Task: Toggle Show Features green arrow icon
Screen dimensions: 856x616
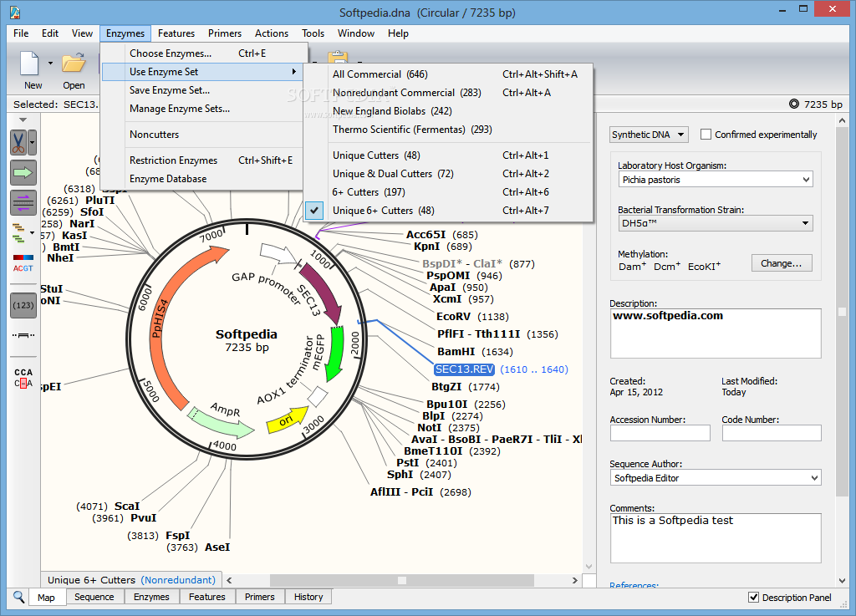Action: [23, 172]
